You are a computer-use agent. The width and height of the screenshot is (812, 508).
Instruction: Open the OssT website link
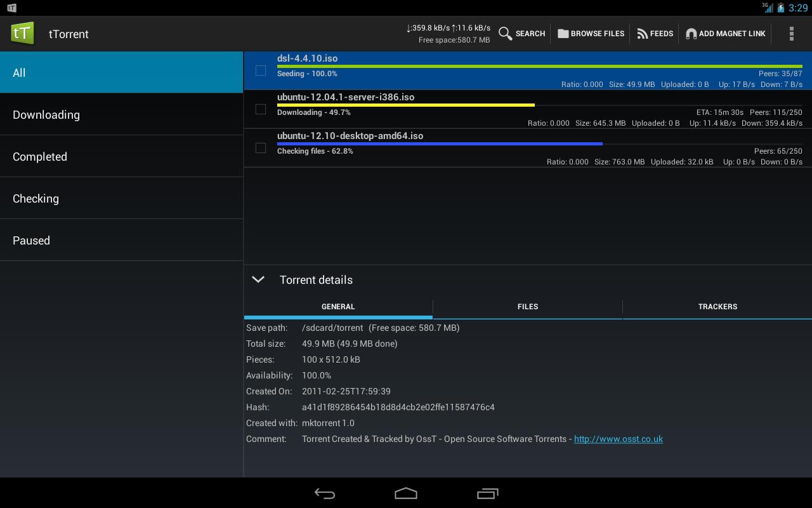[x=618, y=439]
